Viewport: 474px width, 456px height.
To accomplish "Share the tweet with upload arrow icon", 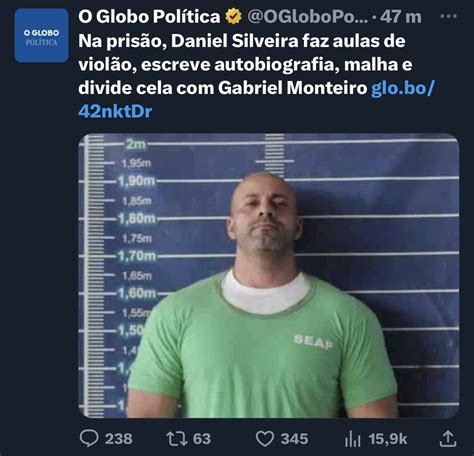I will pos(447,438).
